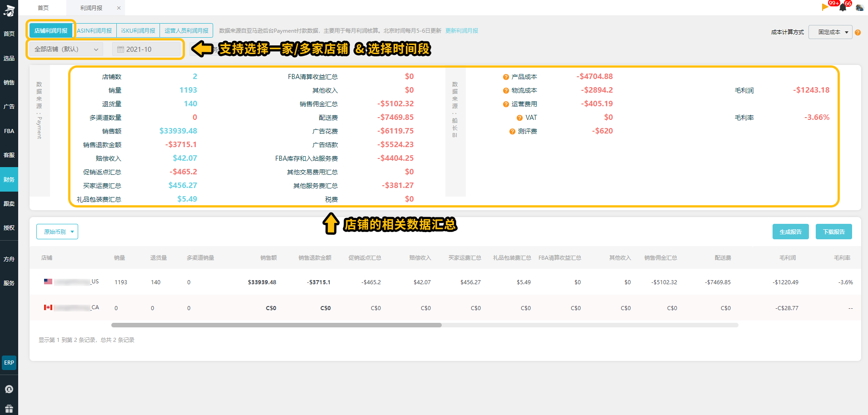The width and height of the screenshot is (868, 415).
Task: Open the 固定成本 cost method dropdown
Action: pos(830,32)
